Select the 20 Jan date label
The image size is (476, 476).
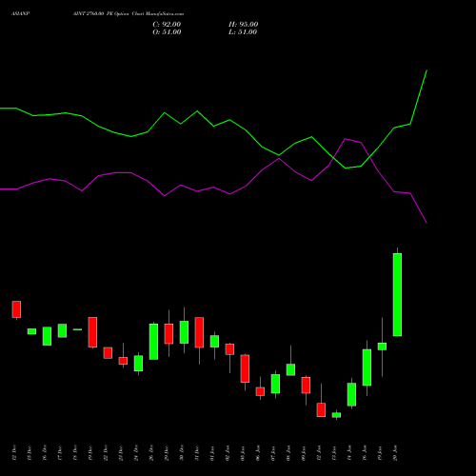(395, 453)
